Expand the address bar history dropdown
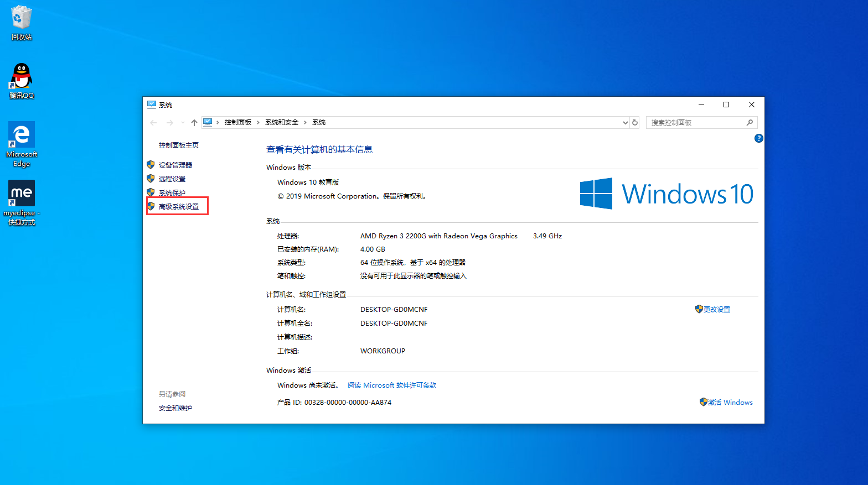This screenshot has width=868, height=485. point(625,123)
